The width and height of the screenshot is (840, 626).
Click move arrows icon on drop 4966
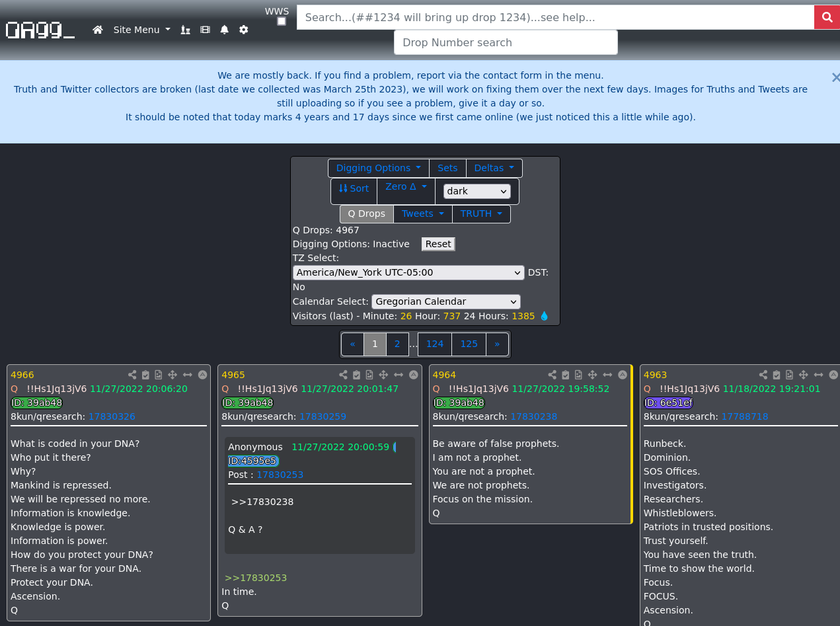coord(172,375)
